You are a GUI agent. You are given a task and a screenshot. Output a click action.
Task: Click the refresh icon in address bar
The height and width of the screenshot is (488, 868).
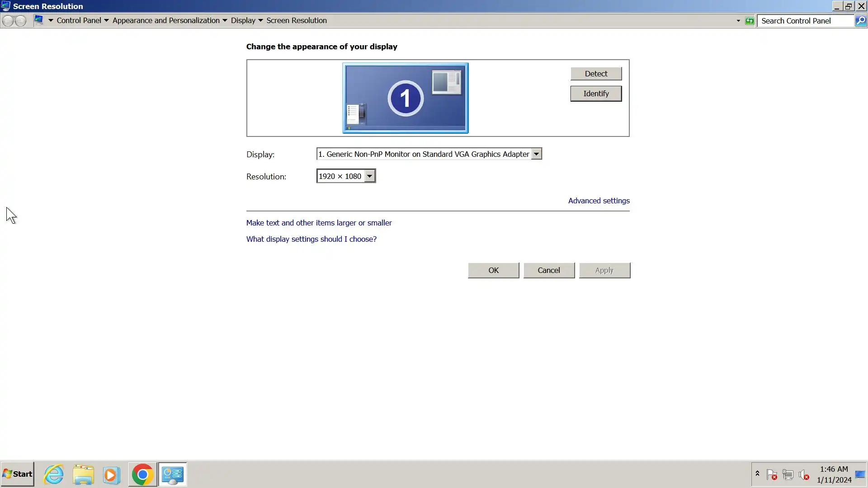point(750,21)
